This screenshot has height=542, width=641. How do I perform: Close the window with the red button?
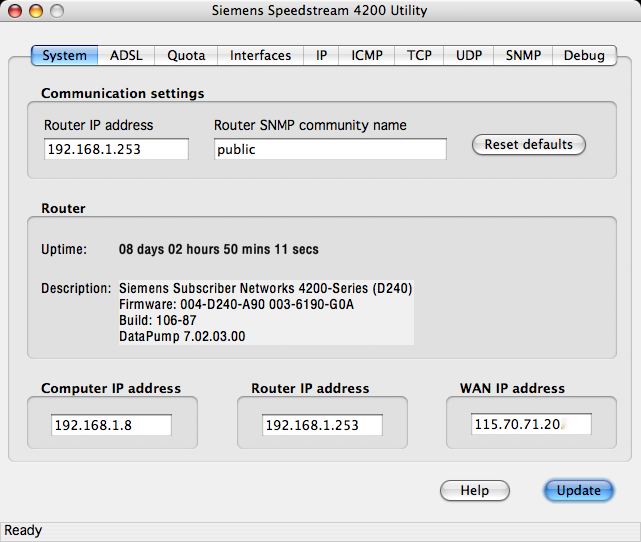(15, 11)
